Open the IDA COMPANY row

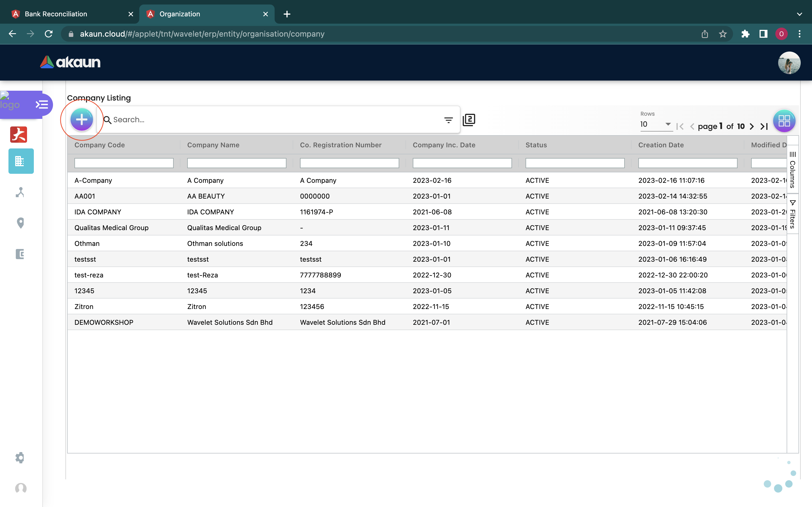(98, 212)
